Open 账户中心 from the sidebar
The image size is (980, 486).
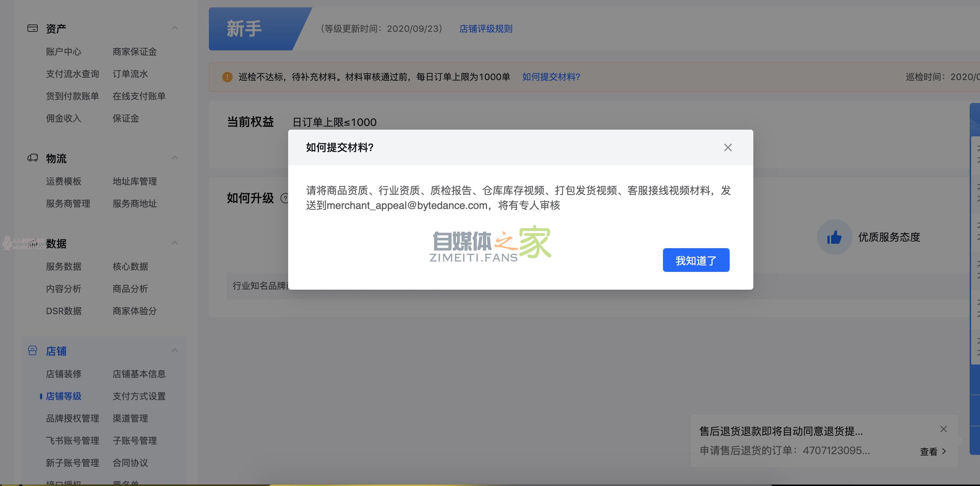(63, 52)
